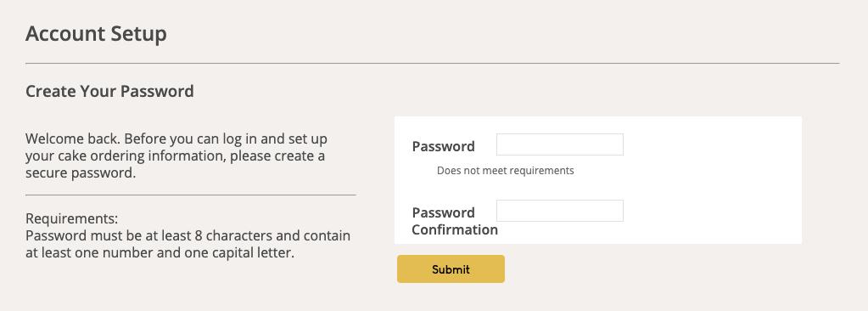The height and width of the screenshot is (311, 868).
Task: Click the divider above the Requirements section
Action: pyautogui.click(x=190, y=195)
